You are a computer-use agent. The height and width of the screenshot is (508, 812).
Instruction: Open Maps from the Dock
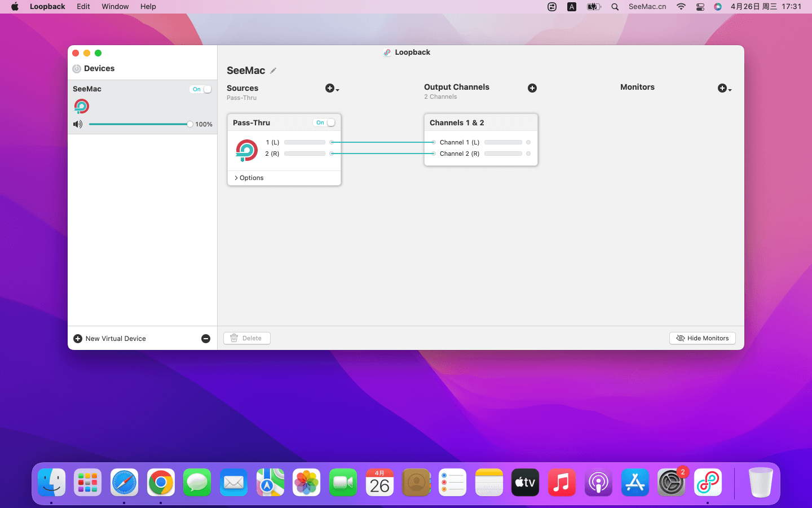pos(270,483)
